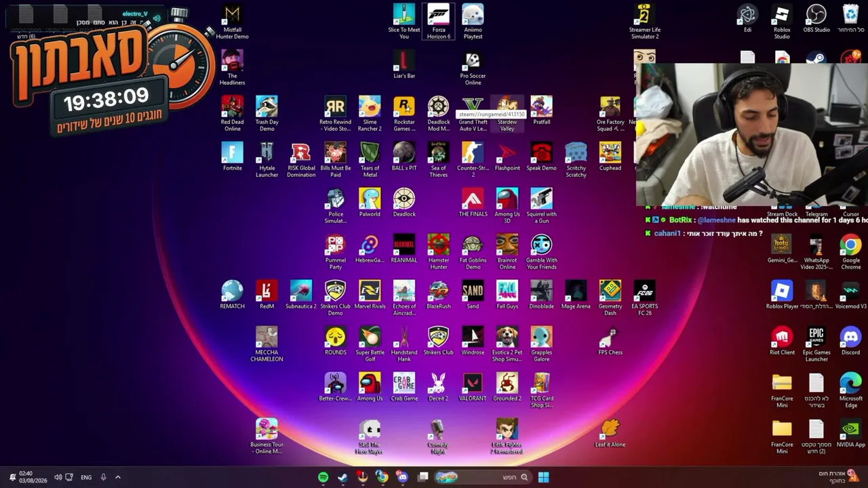Select the NVIDIA App icon
Image resolution: width=868 pixels, height=488 pixels.
[x=850, y=433]
